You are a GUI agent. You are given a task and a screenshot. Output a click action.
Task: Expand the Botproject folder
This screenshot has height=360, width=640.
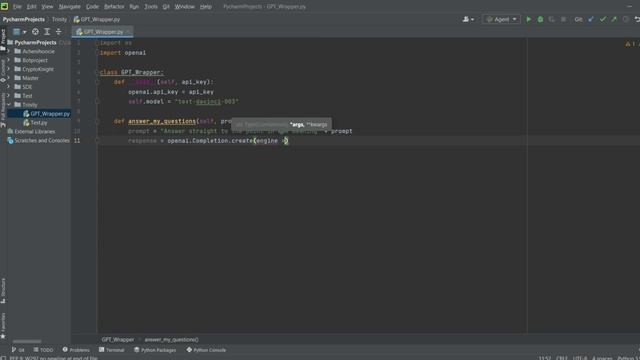point(9,60)
